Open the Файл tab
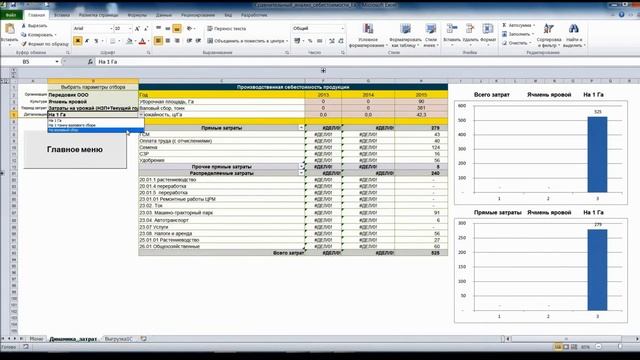Viewport: 640px width, 360px height. [x=11, y=15]
